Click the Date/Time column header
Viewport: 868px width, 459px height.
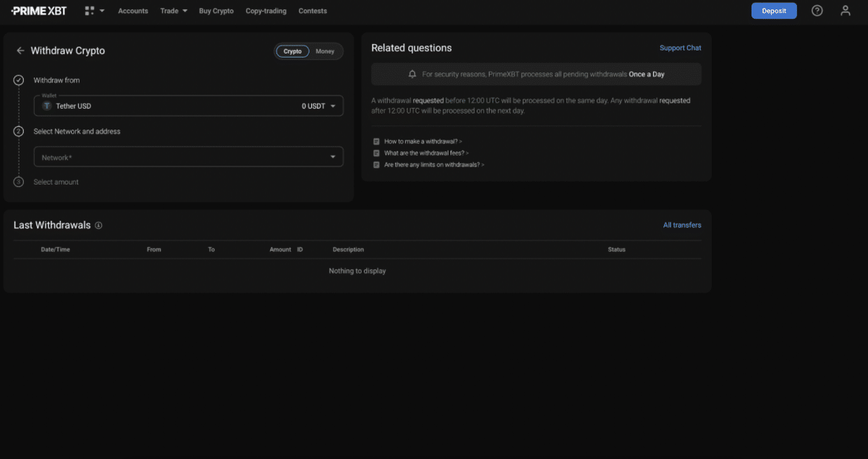(56, 250)
